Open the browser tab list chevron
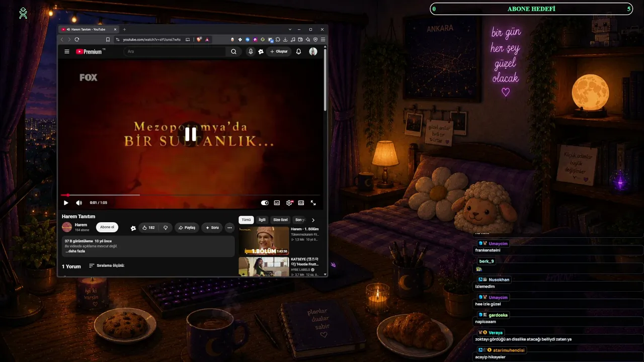The height and width of the screenshot is (362, 644). [x=290, y=30]
